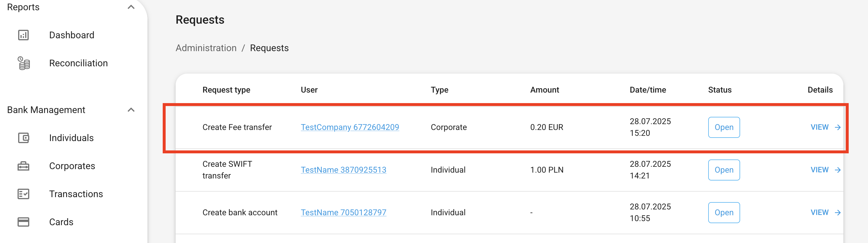Click VIEW for the Create Fee transfer request
Screen dimensions: 868x243
click(819, 127)
